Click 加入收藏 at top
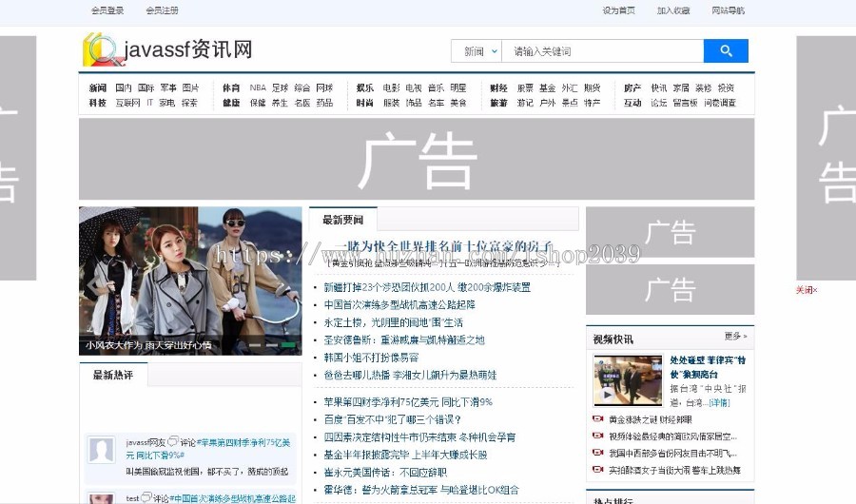 coord(673,10)
